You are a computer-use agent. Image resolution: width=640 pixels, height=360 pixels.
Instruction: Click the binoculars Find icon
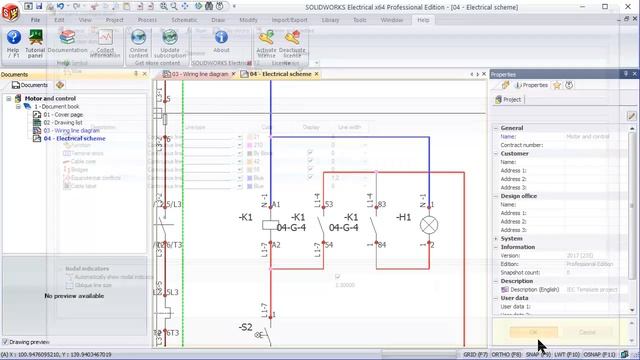click(x=209, y=6)
